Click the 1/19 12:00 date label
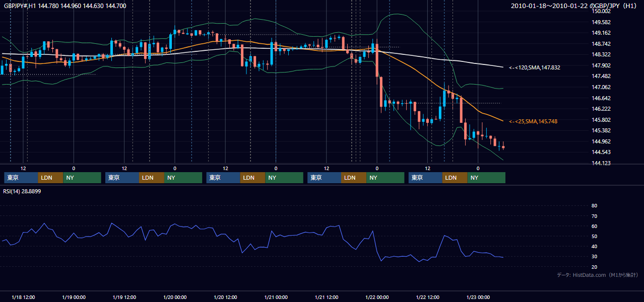Image resolution: width=644 pixels, height=302 pixels. tap(124, 297)
